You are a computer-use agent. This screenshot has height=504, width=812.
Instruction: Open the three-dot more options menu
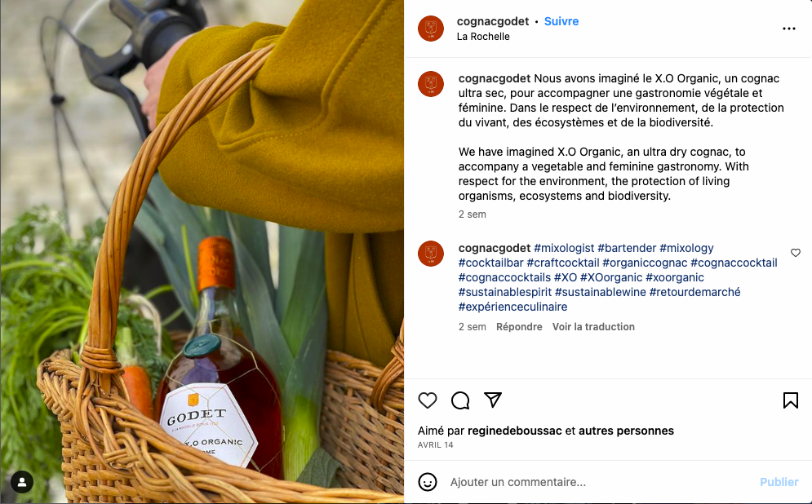pyautogui.click(x=788, y=29)
